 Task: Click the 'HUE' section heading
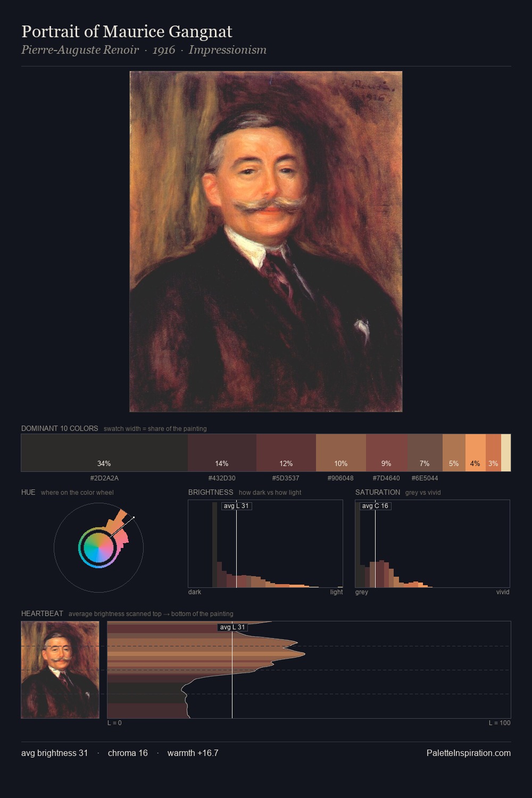[x=28, y=492]
